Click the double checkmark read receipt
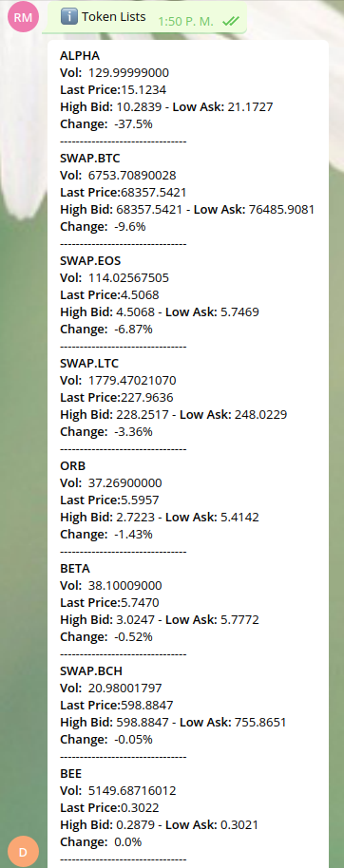Image resolution: width=344 pixels, height=868 pixels. click(230, 21)
